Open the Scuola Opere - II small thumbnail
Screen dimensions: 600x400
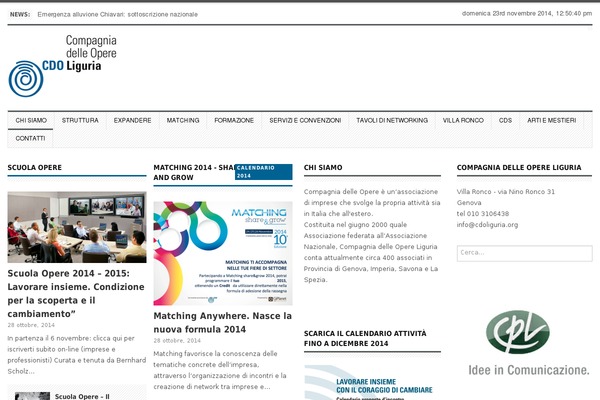click(32, 396)
